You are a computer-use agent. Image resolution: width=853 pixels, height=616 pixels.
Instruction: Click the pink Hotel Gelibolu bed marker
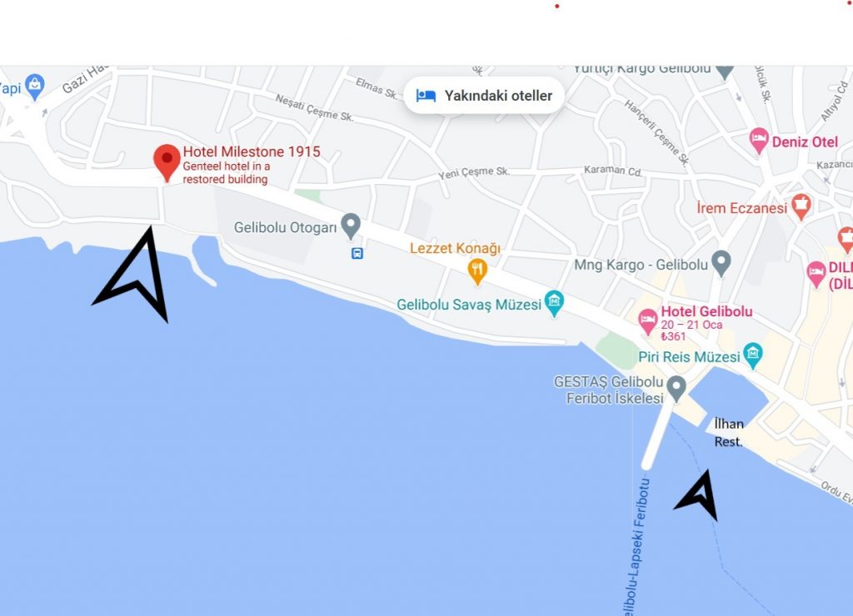tap(647, 321)
